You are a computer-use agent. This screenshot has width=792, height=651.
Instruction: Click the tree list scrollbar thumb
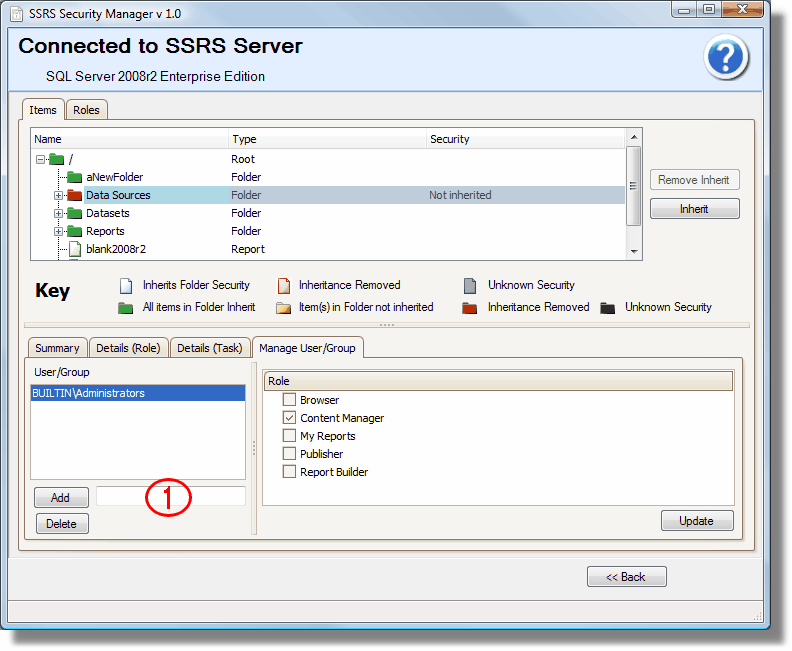pyautogui.click(x=634, y=185)
